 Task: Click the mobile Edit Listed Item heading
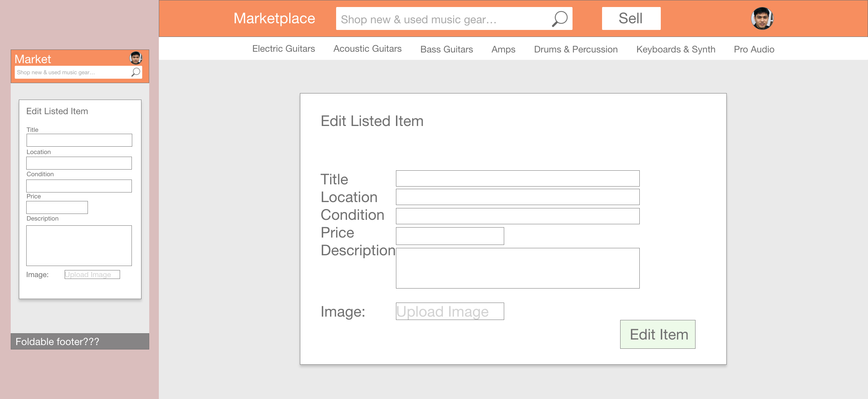pos(57,111)
